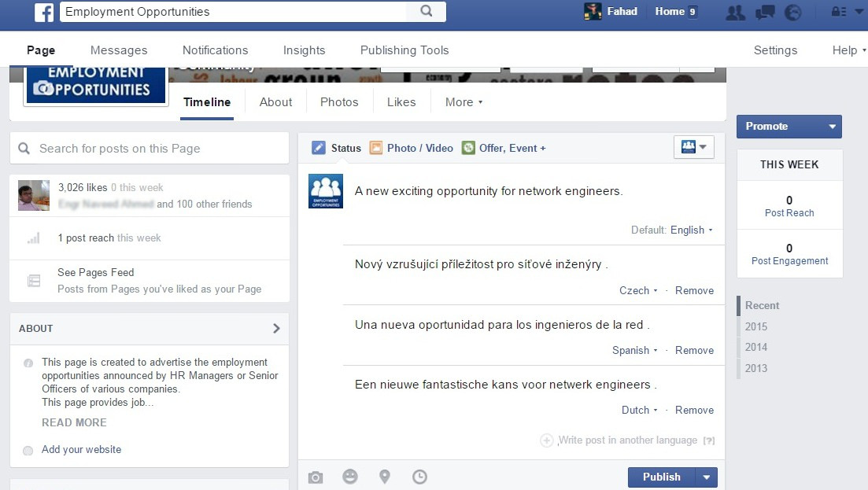
Task: Open friend requests icon
Action: point(735,12)
